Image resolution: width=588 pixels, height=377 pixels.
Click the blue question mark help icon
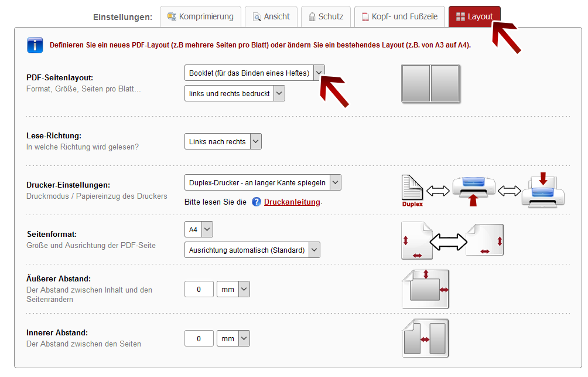pos(257,202)
